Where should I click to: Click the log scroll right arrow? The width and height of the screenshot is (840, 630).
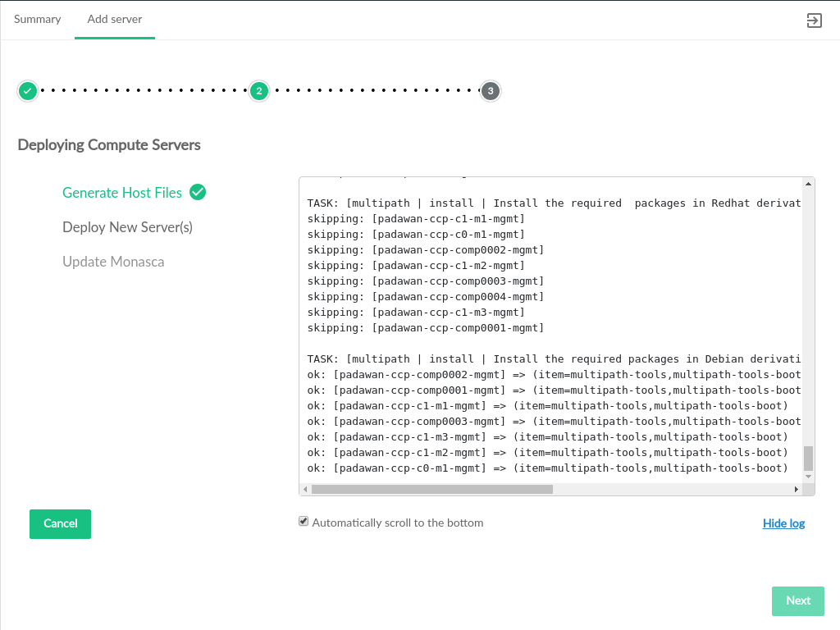coord(796,489)
